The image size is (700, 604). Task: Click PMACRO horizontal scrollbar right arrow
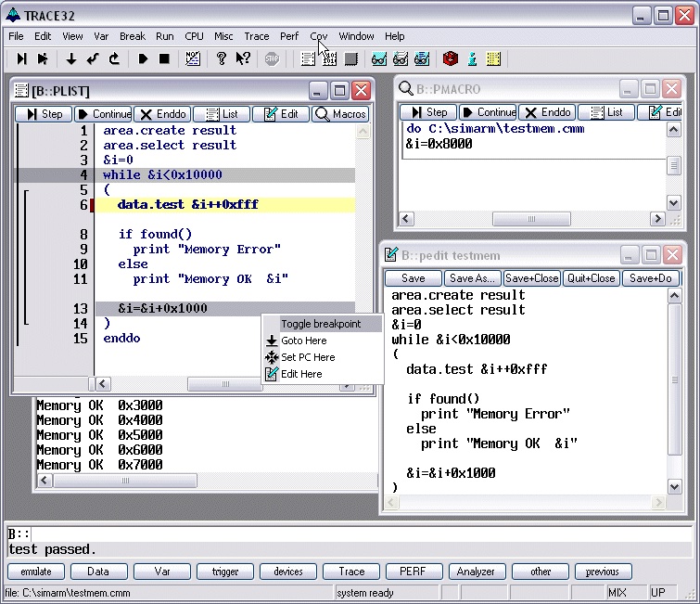pos(657,219)
